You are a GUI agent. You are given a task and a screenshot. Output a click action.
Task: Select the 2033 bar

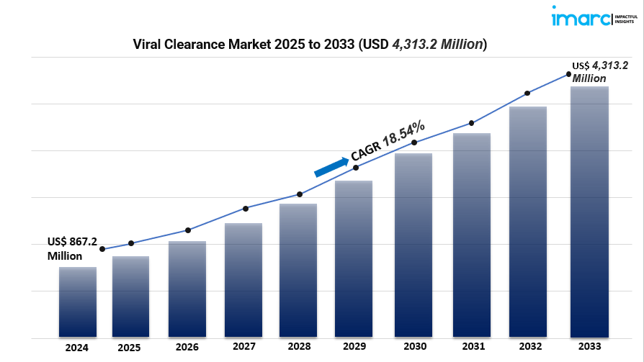pos(589,212)
